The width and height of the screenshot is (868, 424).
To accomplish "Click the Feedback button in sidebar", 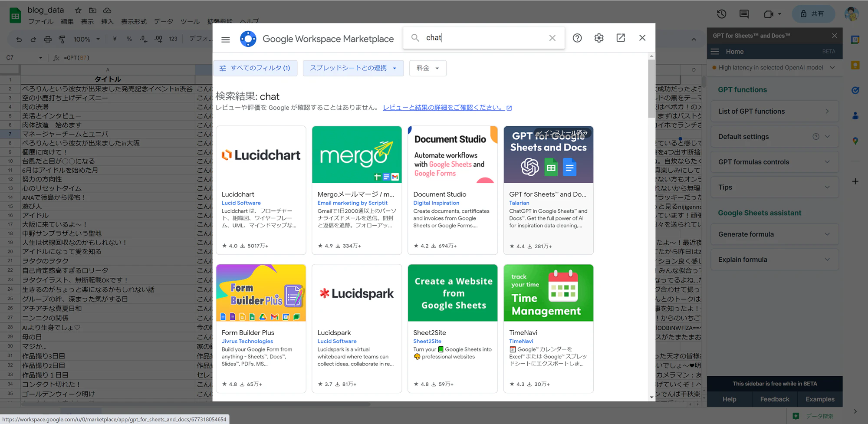I will coord(775,399).
